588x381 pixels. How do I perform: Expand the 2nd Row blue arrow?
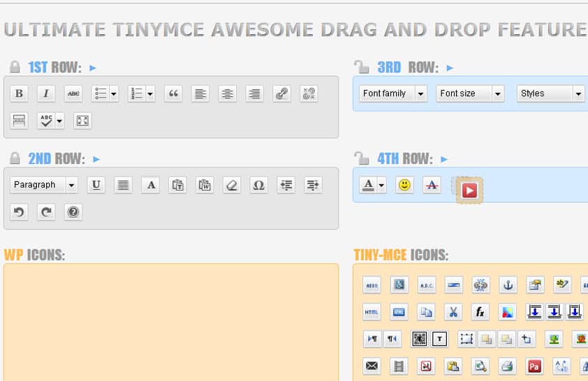(96, 159)
